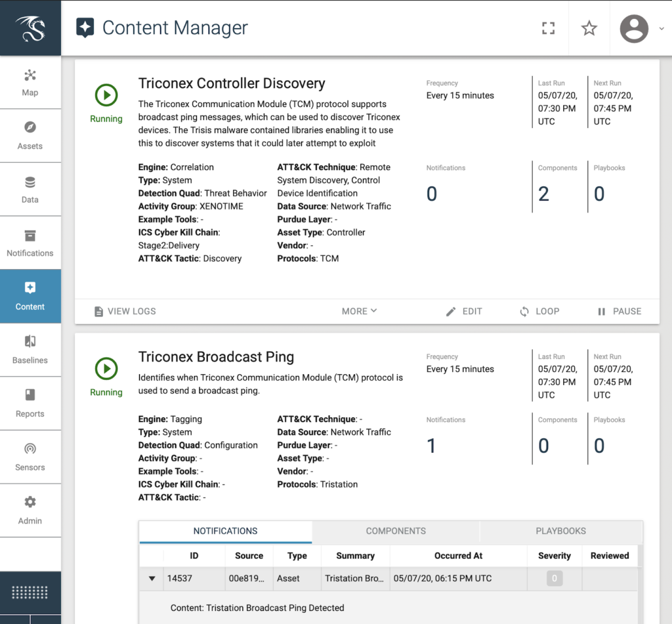Open the user profile avatar
Viewport: 672px width, 624px height.
pos(634,29)
